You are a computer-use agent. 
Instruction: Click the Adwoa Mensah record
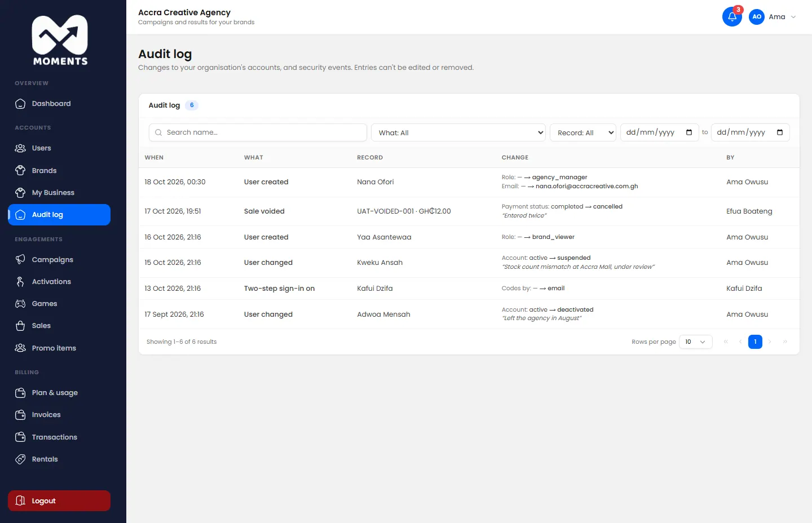tap(383, 314)
